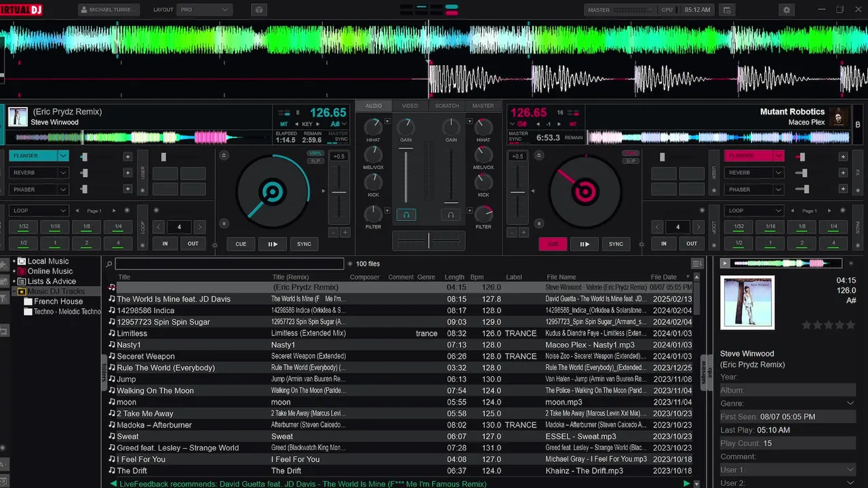Click the stop button below the right jog wheel
868x488 pixels.
(x=539, y=224)
